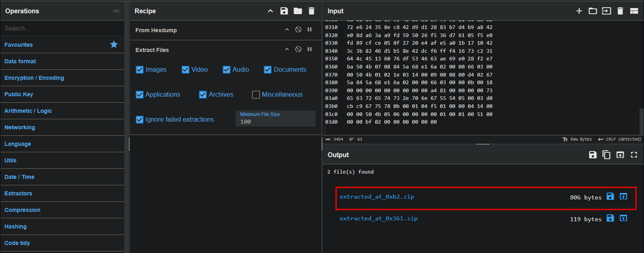This screenshot has width=644, height=253.
Task: Enable the Miscellaneous checkbox
Action: pos(256,95)
